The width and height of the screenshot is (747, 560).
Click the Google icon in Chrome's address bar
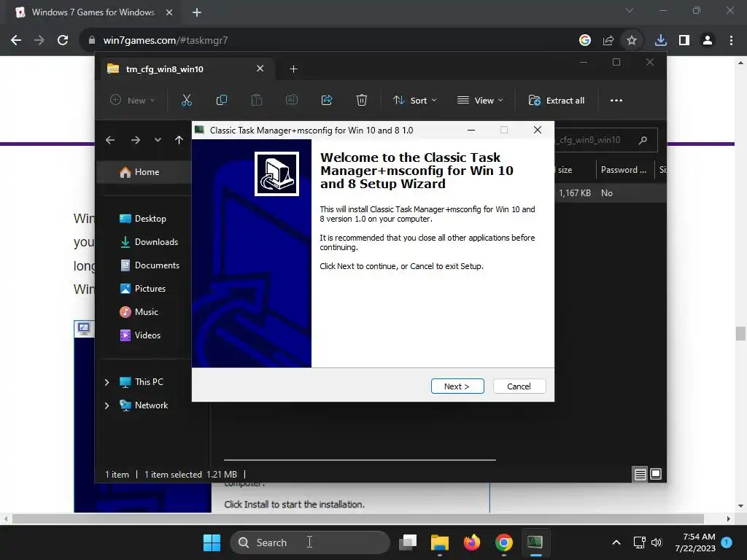click(x=585, y=41)
